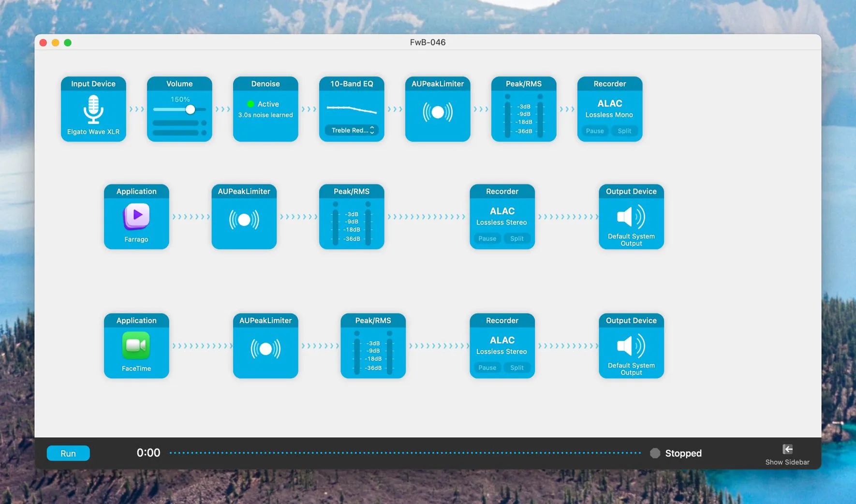Click the speaker icon in Farrago's Output Device

631,217
